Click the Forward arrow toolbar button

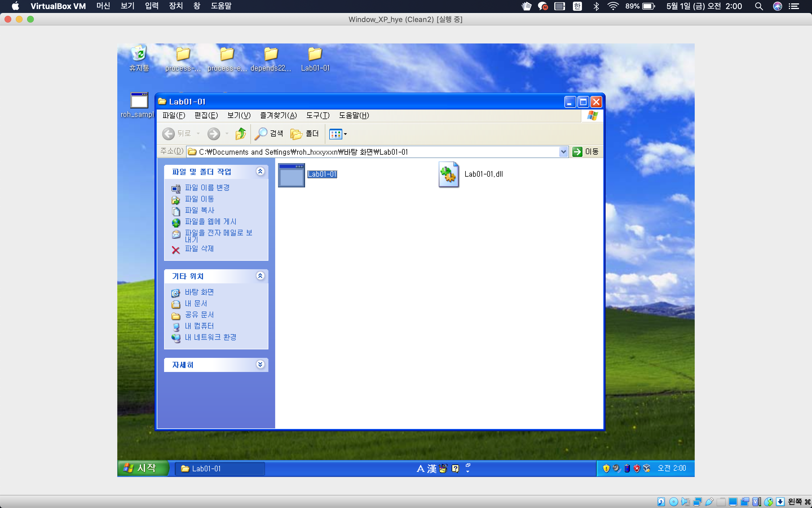coord(214,134)
